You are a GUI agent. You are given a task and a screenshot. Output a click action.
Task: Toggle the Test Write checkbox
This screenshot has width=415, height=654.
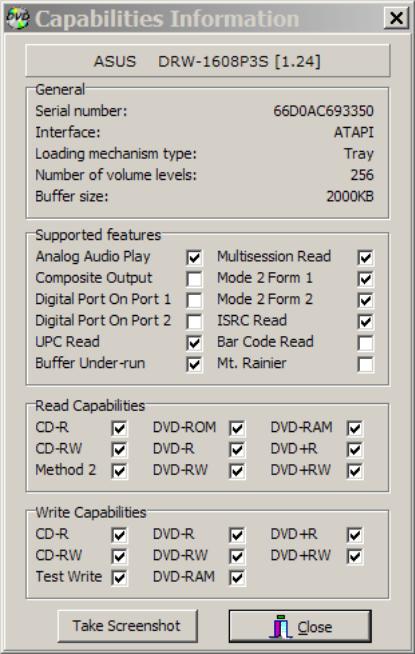coord(119,578)
